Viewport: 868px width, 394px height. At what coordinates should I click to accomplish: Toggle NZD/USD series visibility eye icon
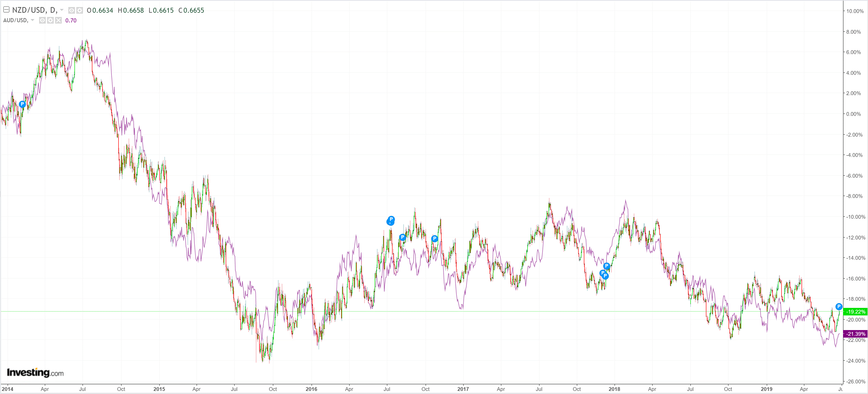coord(71,10)
